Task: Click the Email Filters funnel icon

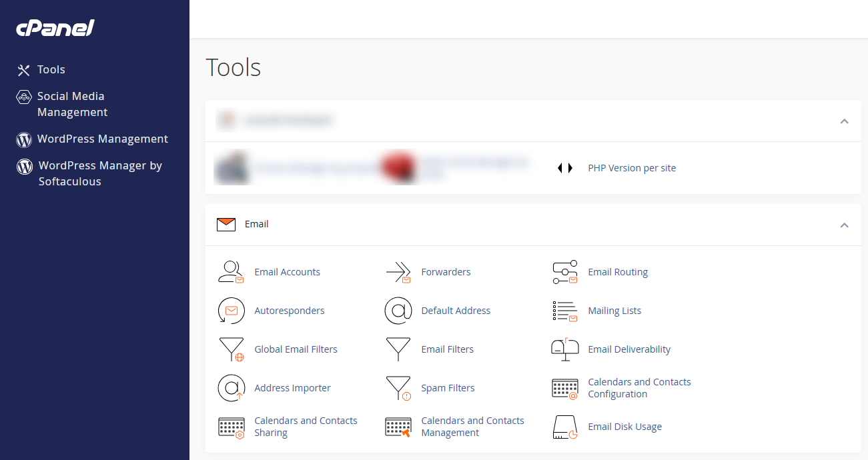Action: pos(398,349)
